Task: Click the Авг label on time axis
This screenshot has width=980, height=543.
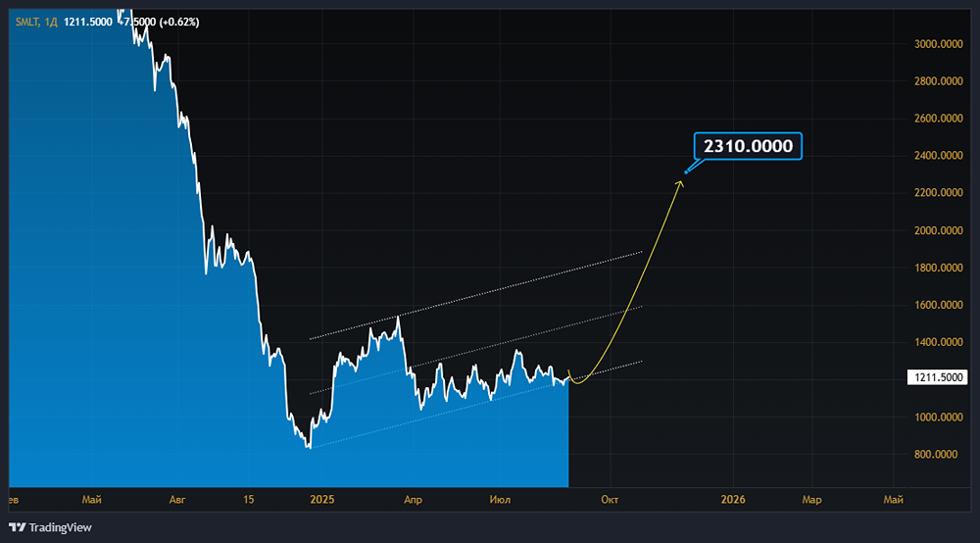Action: (177, 499)
